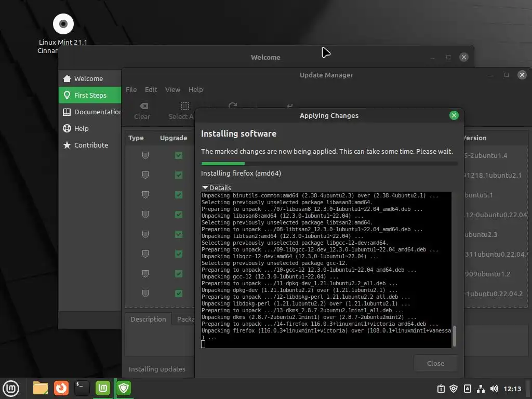Image resolution: width=532 pixels, height=399 pixels.
Task: Open the Edit menu
Action: pyautogui.click(x=151, y=89)
